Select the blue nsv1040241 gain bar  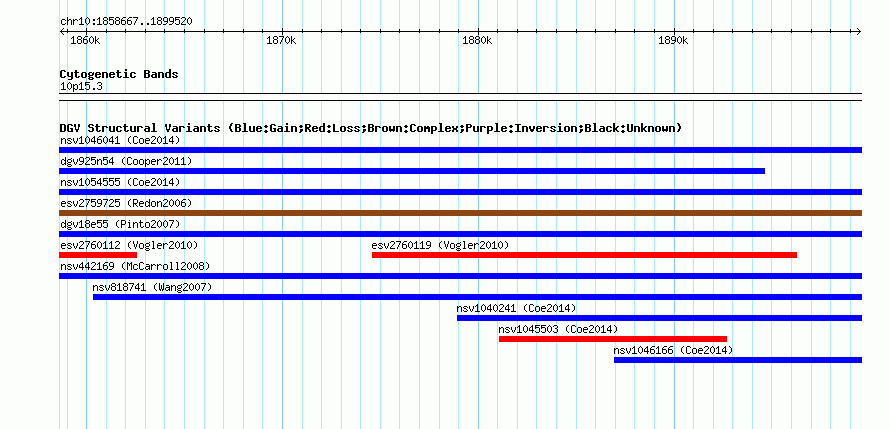coord(660,318)
